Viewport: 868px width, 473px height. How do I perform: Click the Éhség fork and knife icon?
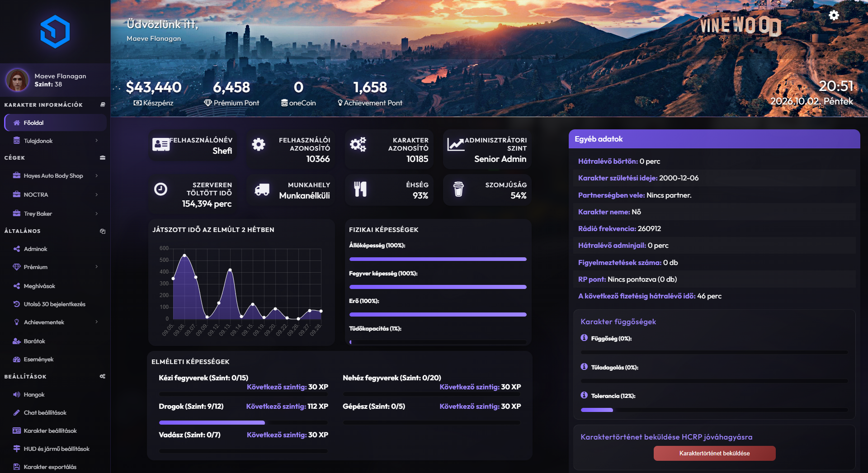(360, 189)
